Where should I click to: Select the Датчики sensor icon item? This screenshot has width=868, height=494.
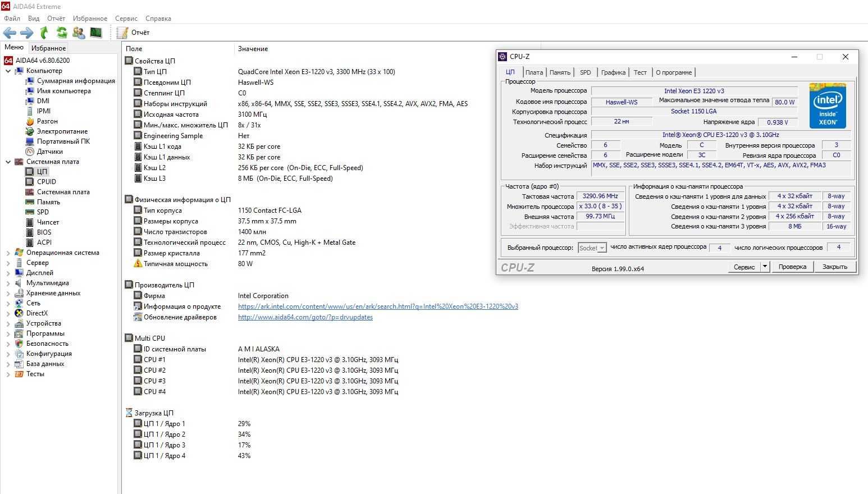[30, 152]
